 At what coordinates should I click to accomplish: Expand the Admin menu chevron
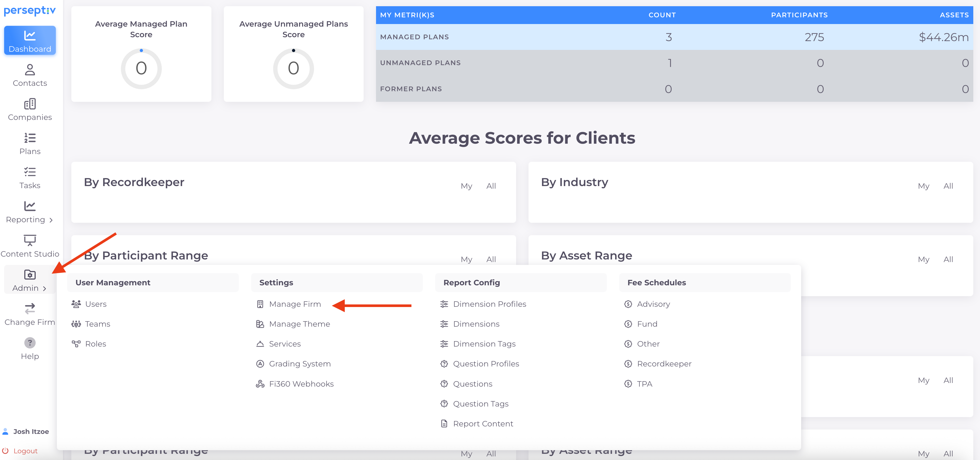click(44, 288)
